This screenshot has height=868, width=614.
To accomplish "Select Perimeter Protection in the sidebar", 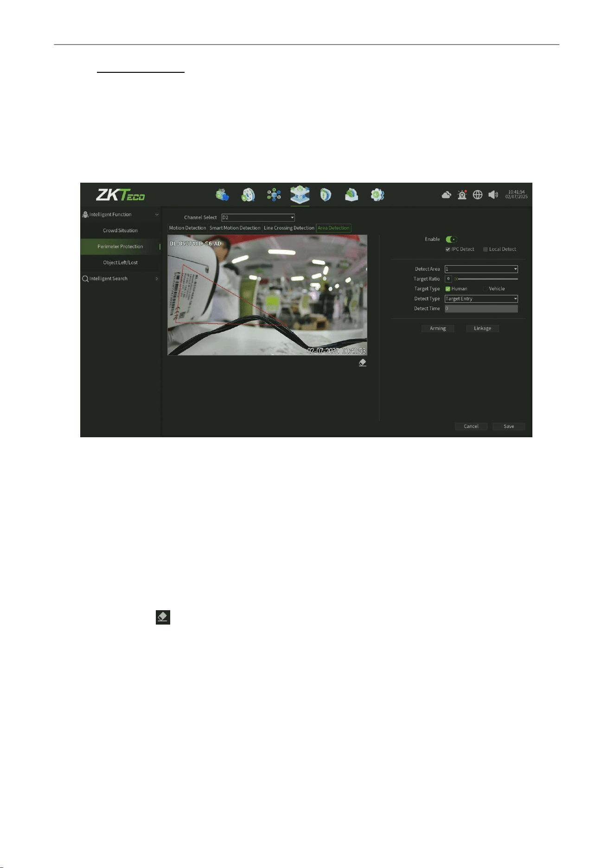I will pos(120,247).
